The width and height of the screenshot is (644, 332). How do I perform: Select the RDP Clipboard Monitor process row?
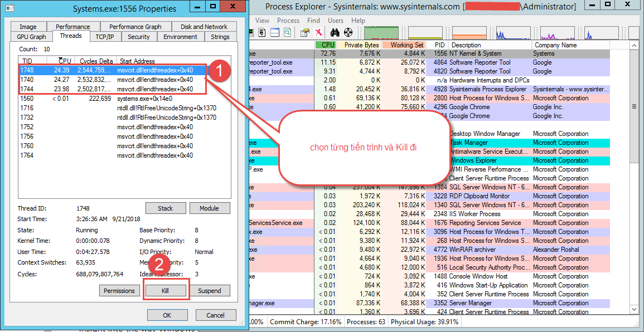(429, 196)
